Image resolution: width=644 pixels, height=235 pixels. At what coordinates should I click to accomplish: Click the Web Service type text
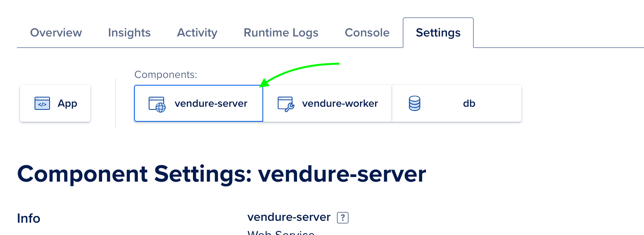pos(281,233)
